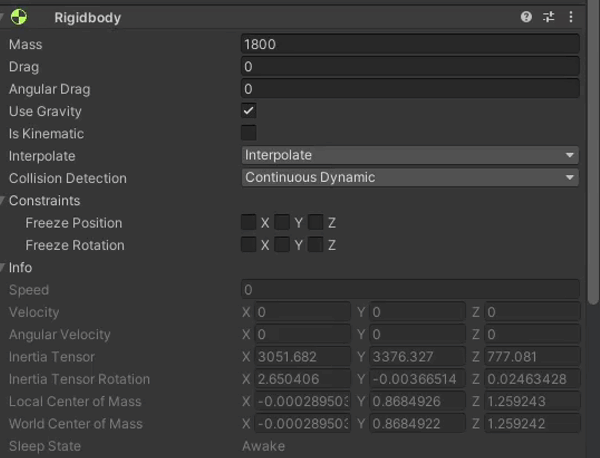Click the Sleep State label
Image resolution: width=600 pixels, height=458 pixels.
pyautogui.click(x=45, y=446)
